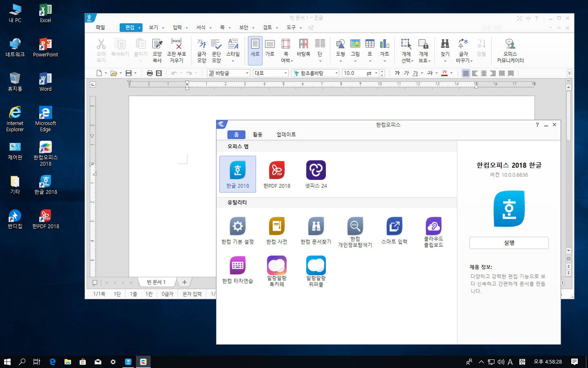Expand the 바탕글 style dropdown
588x368 pixels.
(247, 73)
